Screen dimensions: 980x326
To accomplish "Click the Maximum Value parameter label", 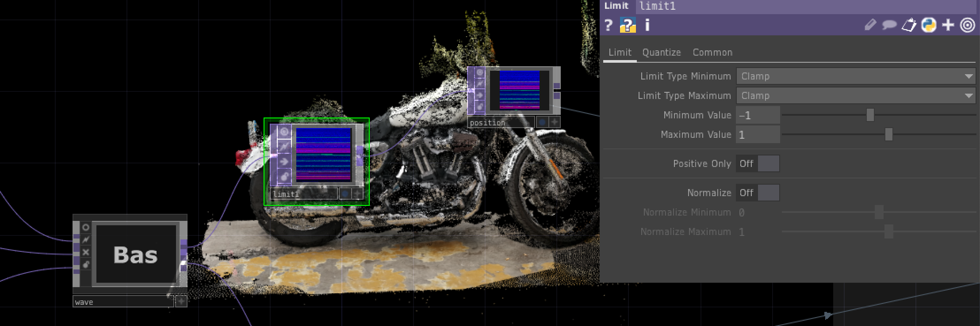I will (696, 134).
